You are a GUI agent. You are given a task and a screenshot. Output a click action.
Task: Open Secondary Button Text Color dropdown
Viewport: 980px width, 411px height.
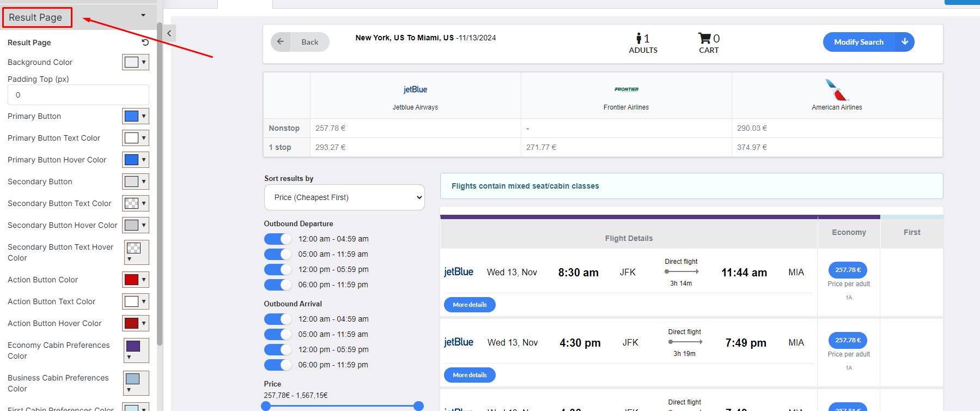[136, 203]
